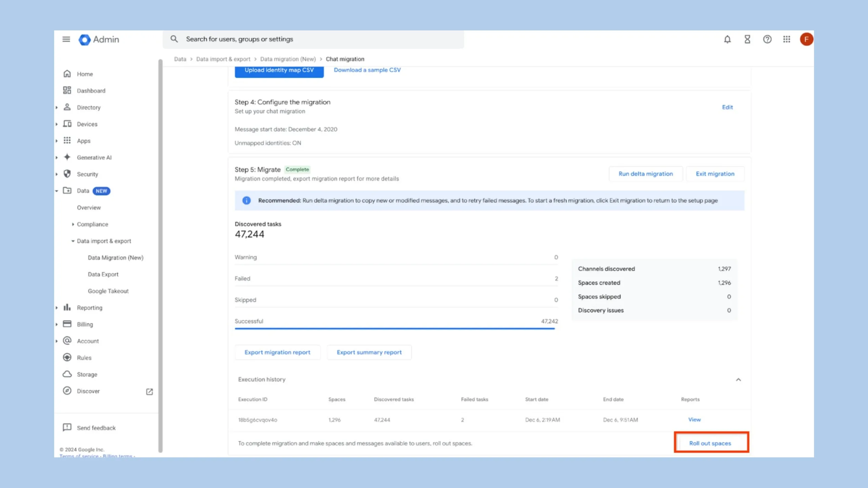Open the notifications bell
868x488 pixels.
(x=727, y=39)
